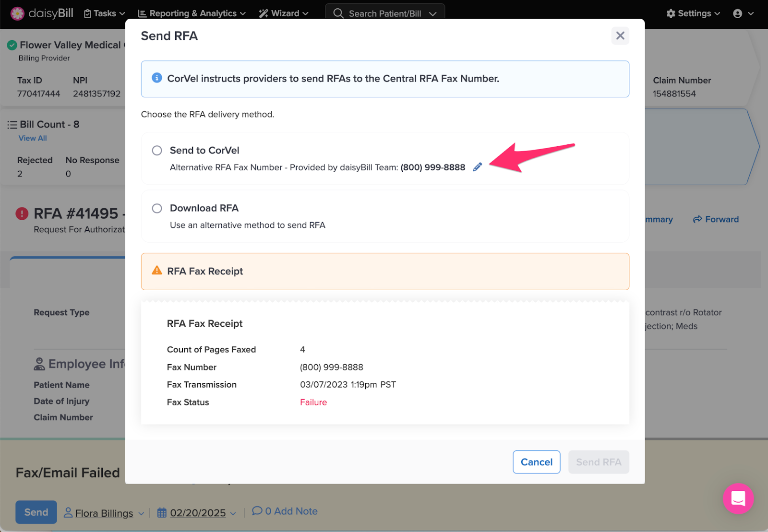Click the Tasks clipboard icon

(87, 13)
